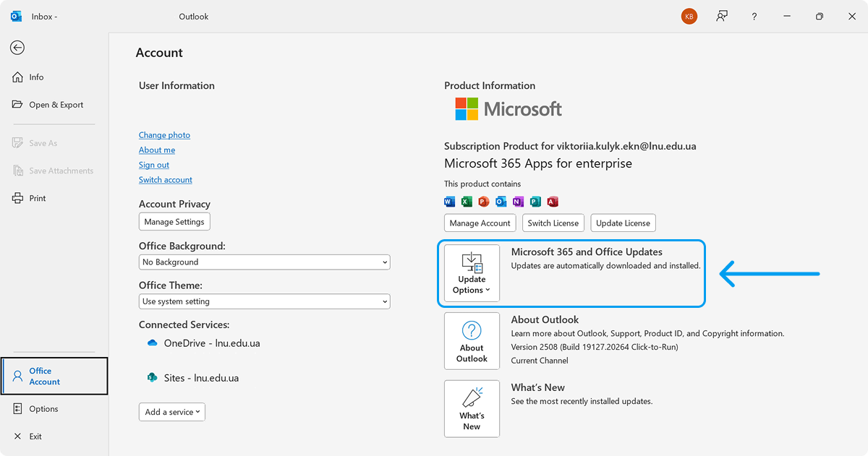This screenshot has width=868, height=456.
Task: Open the help question mark icon
Action: click(x=754, y=17)
